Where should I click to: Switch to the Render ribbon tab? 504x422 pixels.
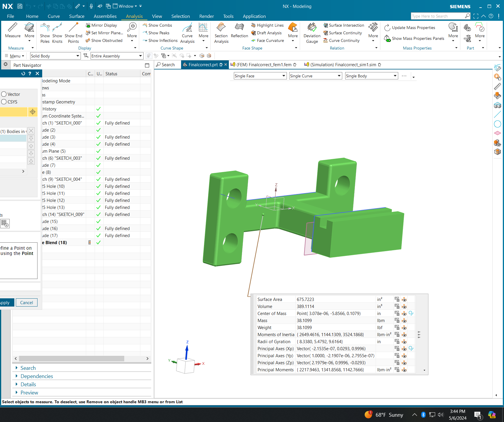click(206, 16)
